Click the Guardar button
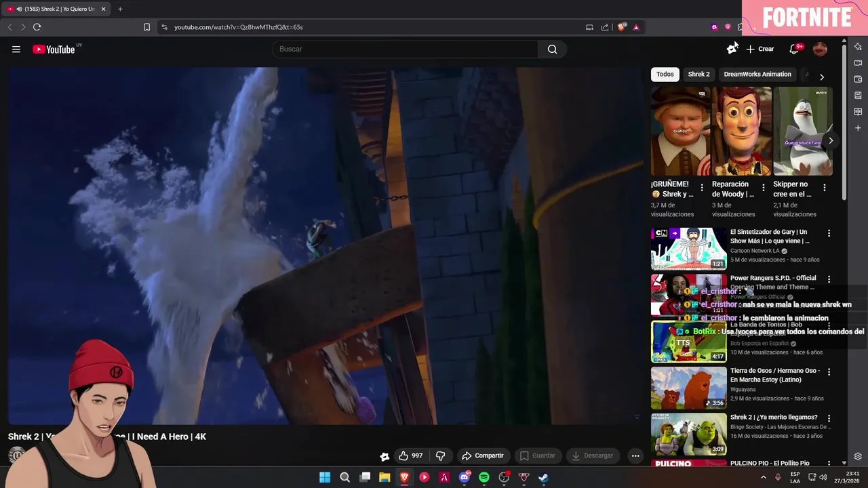The height and width of the screenshot is (488, 868). pyautogui.click(x=537, y=455)
